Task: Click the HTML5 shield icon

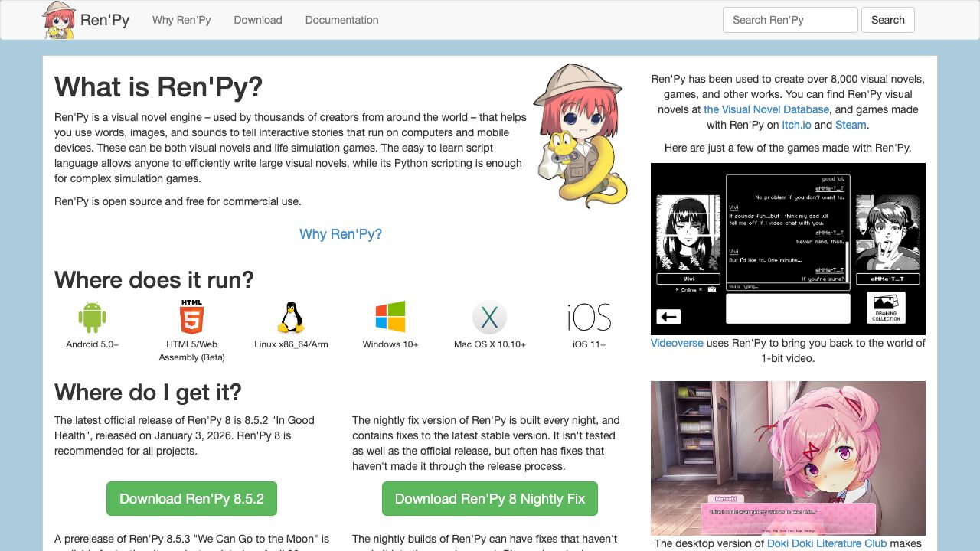Action: [x=191, y=317]
